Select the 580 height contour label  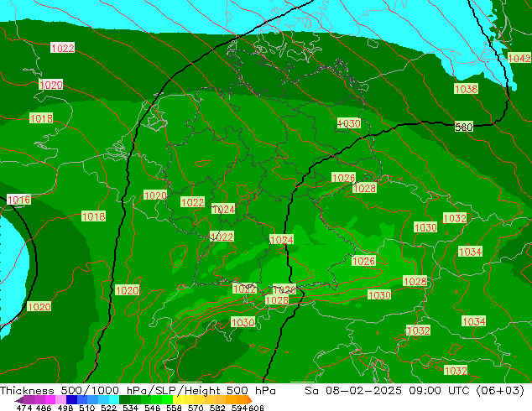coord(463,127)
